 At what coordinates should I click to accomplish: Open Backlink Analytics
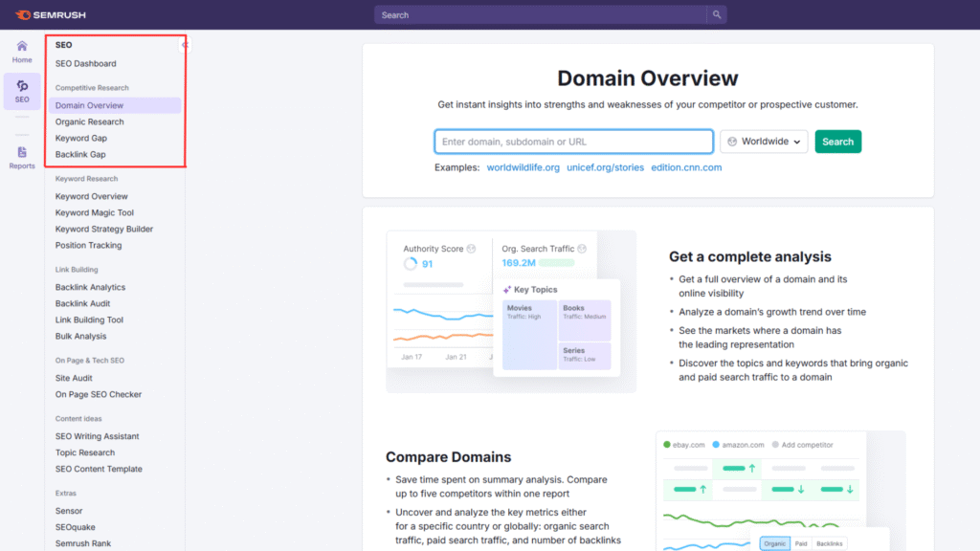point(90,287)
